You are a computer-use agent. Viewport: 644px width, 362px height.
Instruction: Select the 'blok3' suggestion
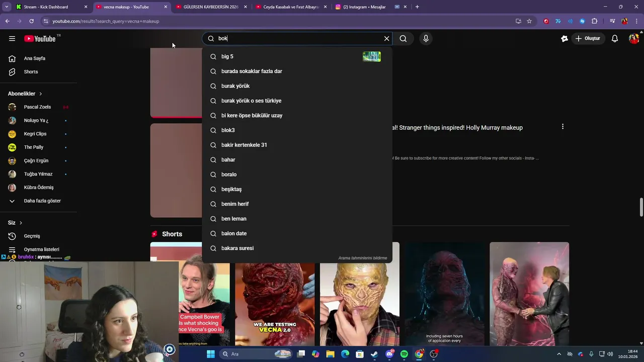coord(297,130)
